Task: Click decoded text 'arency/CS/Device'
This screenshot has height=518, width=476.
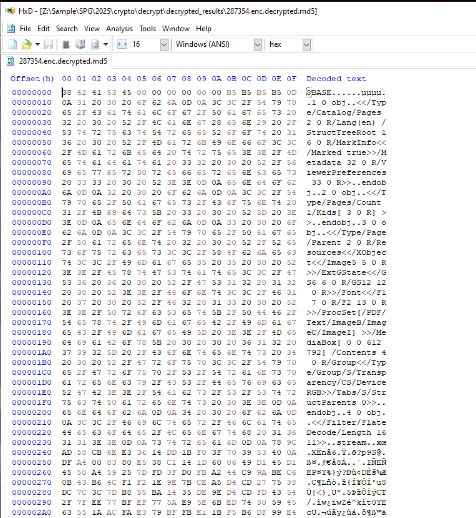Action: pos(346,382)
